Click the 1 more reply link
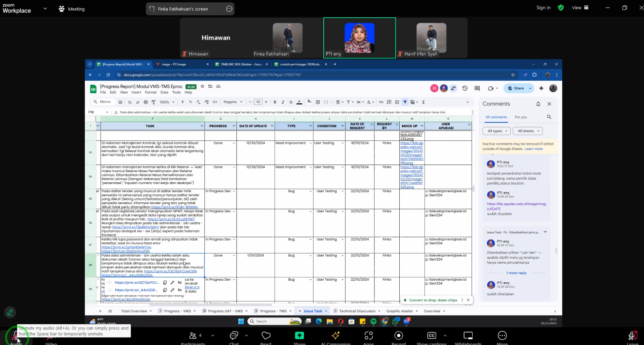Viewport: 644px width, 345px height. [x=516, y=273]
